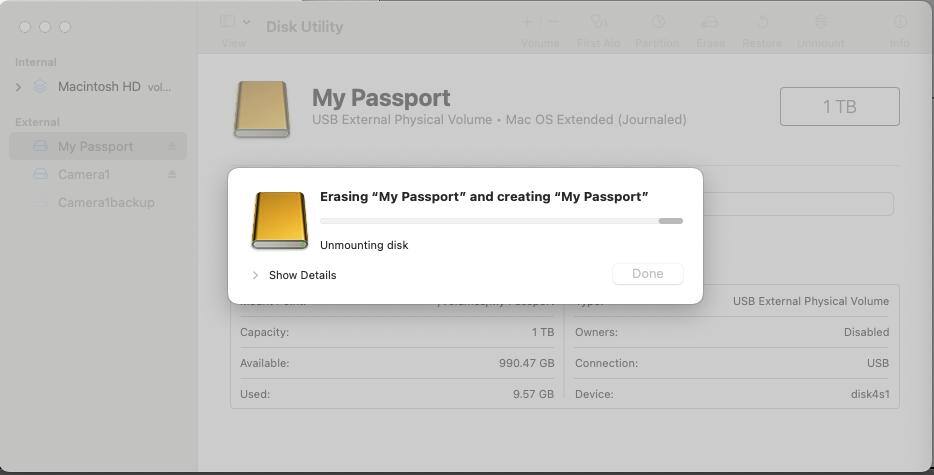This screenshot has height=475, width=934.
Task: Click the gold drive icon in dialog
Action: click(x=279, y=220)
